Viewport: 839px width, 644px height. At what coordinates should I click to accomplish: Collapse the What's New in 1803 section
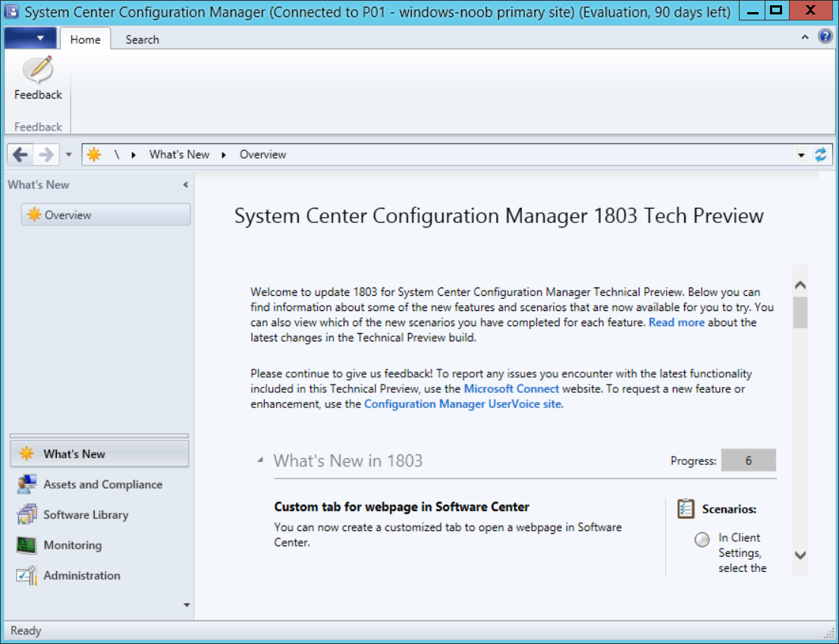pyautogui.click(x=260, y=460)
